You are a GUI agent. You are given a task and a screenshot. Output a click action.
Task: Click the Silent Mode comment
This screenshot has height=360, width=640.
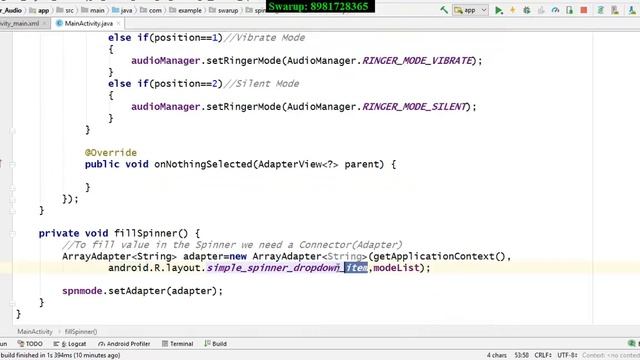tap(262, 84)
